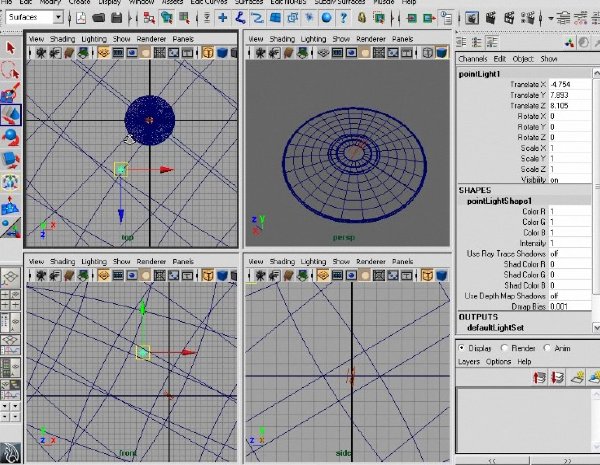Click the padlock lock selection icon
The height and width of the screenshot is (465, 600).
tap(362, 18)
